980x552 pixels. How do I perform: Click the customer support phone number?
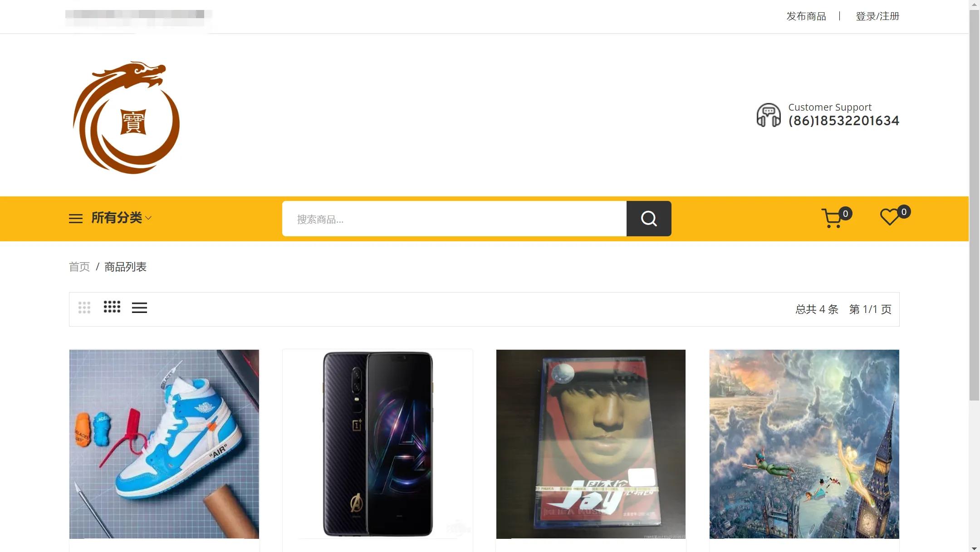(x=843, y=121)
